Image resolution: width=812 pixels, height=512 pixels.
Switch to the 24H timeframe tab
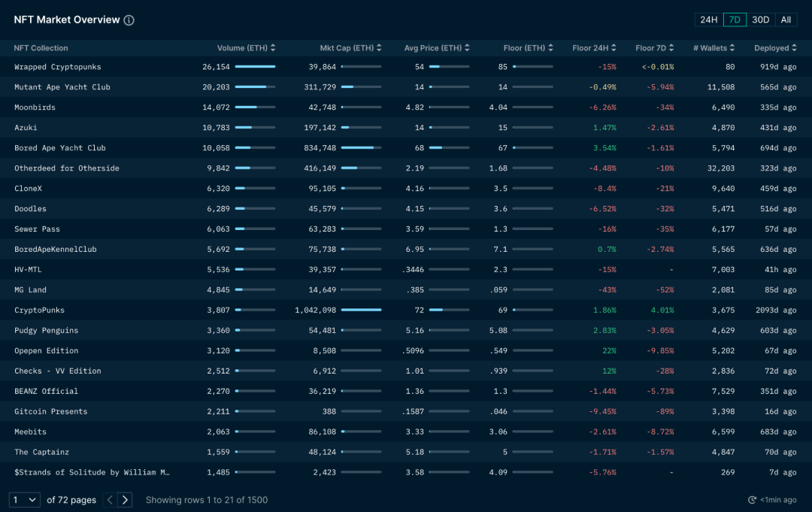click(x=708, y=20)
